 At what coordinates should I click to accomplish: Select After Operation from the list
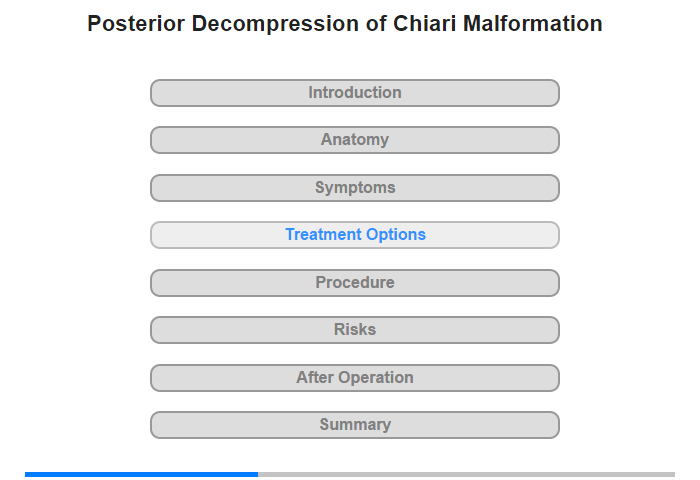(x=354, y=378)
